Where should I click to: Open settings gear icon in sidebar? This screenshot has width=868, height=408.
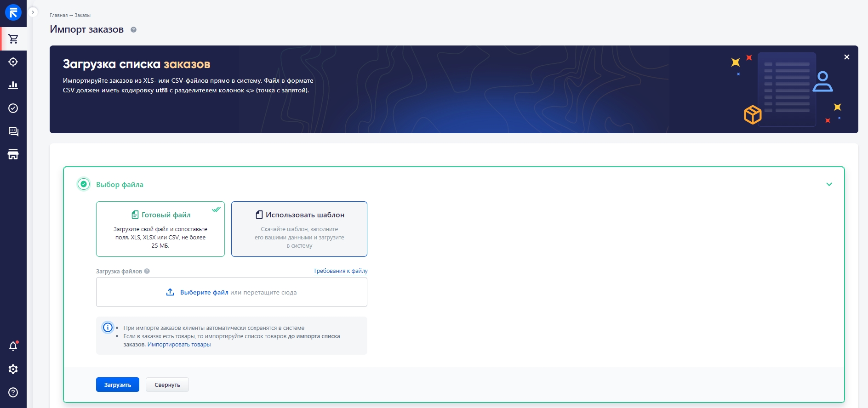click(13, 369)
